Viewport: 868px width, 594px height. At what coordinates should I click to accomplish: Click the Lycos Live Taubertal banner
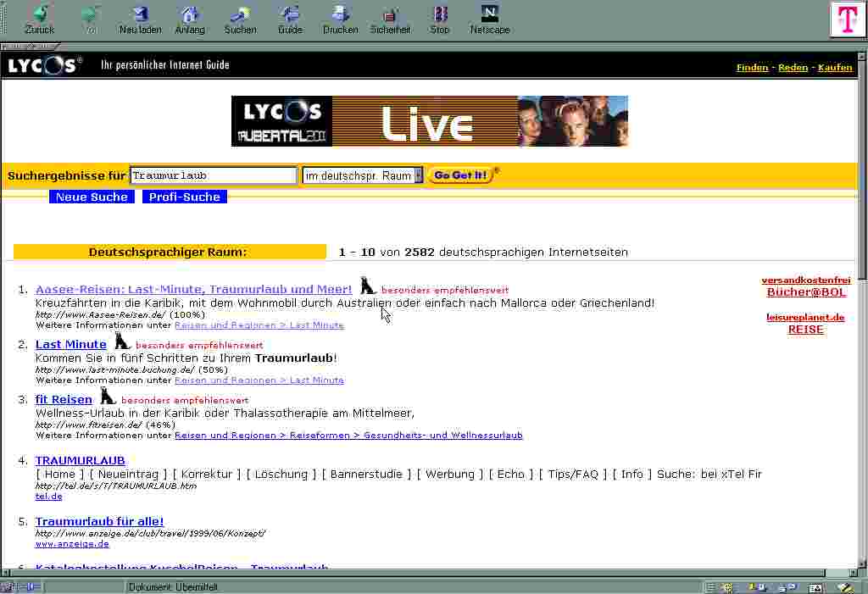pos(430,121)
